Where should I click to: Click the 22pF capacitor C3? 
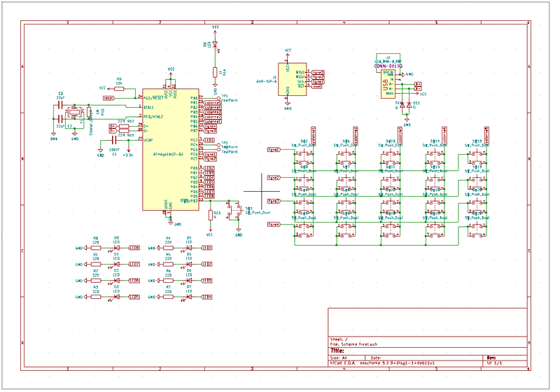point(61,104)
